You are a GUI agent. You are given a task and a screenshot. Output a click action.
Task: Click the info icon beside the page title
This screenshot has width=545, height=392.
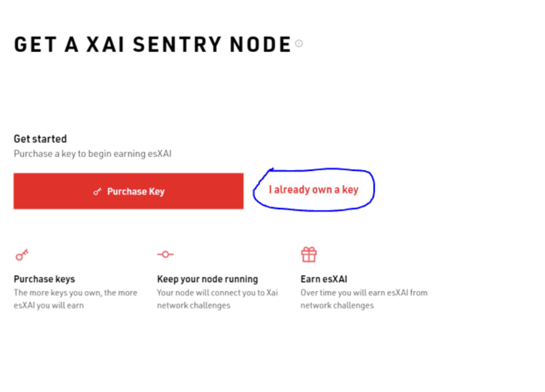point(299,44)
